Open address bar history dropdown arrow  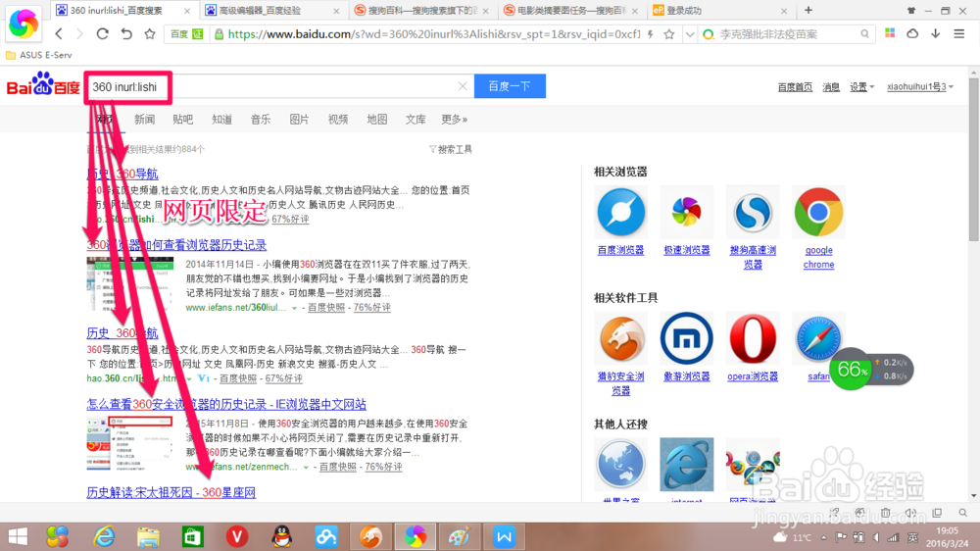tap(689, 34)
